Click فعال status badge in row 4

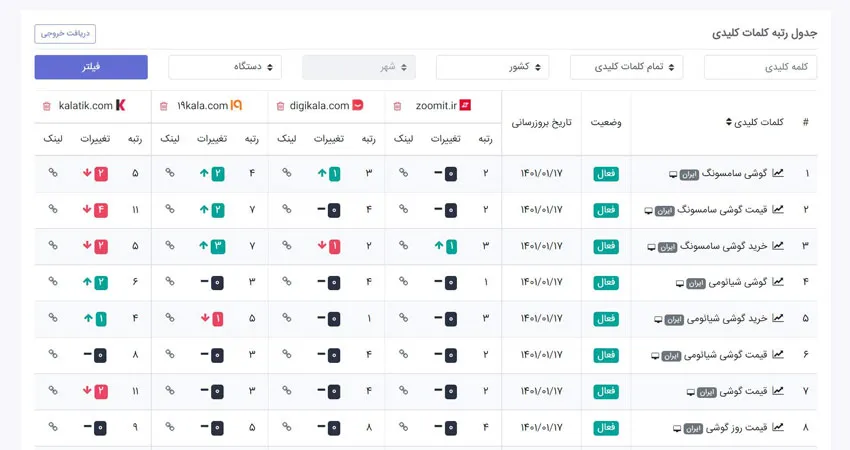point(606,282)
